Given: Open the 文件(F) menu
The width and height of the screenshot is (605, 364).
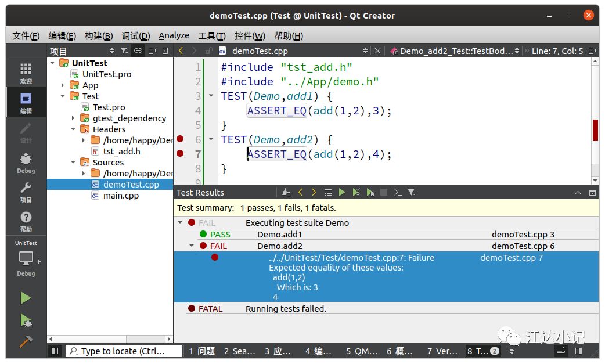Looking at the screenshot, I should (26, 36).
